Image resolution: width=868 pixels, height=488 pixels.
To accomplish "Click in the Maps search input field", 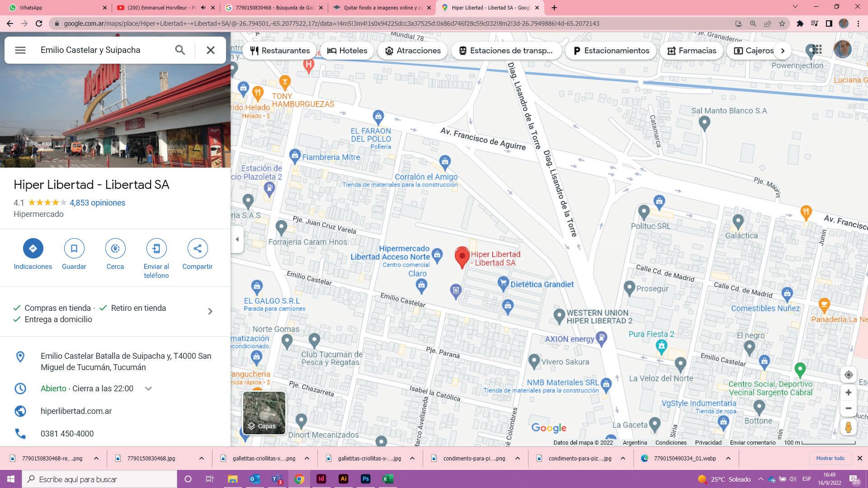I will [x=104, y=50].
